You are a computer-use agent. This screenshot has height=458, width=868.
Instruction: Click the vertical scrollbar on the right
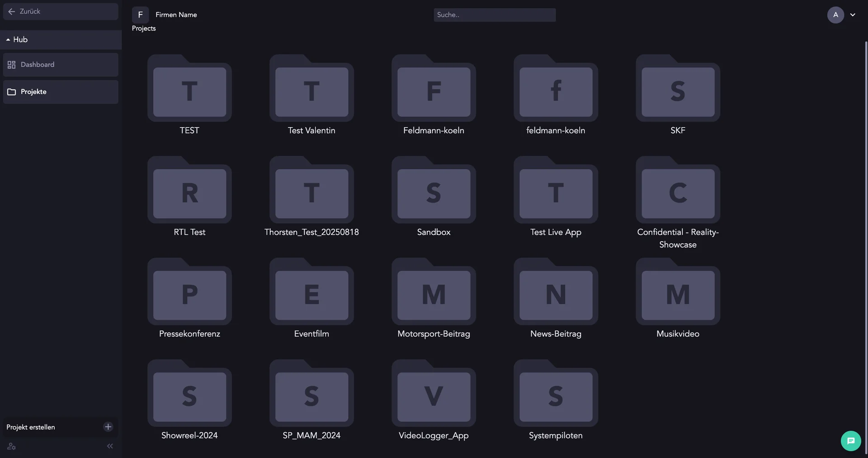point(866,248)
